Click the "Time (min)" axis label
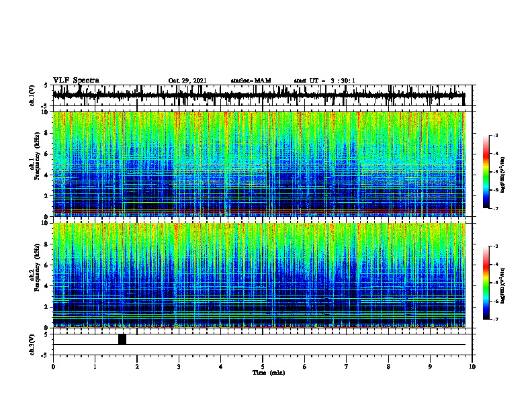 tap(269, 373)
